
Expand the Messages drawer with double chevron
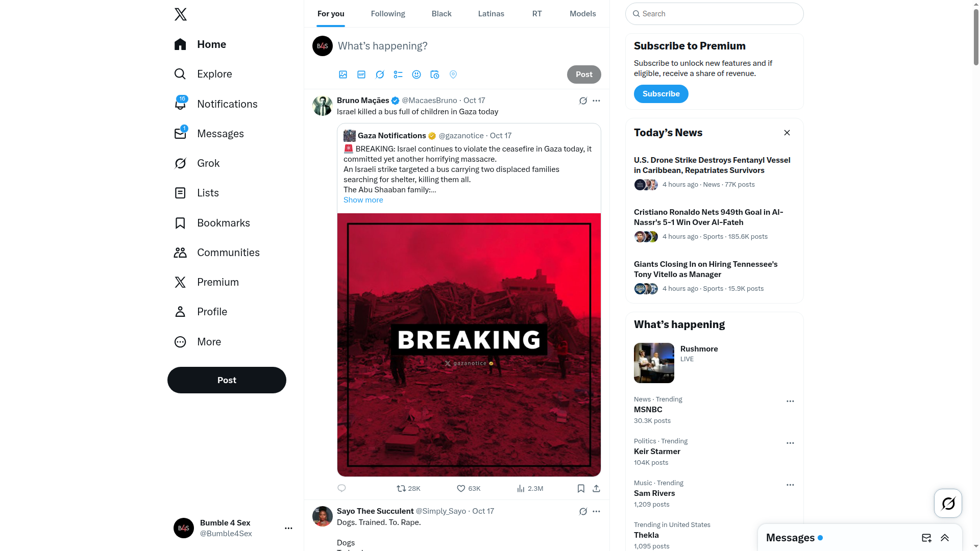[x=945, y=538]
